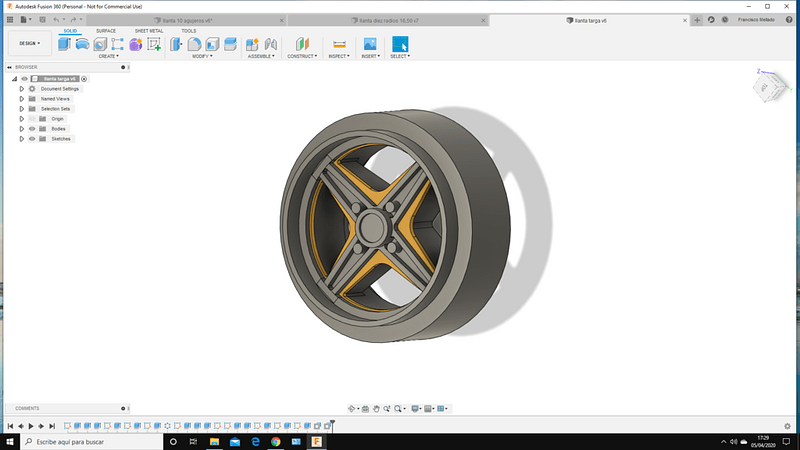The height and width of the screenshot is (450, 800).
Task: Select the Press Pull tool
Action: point(176,44)
